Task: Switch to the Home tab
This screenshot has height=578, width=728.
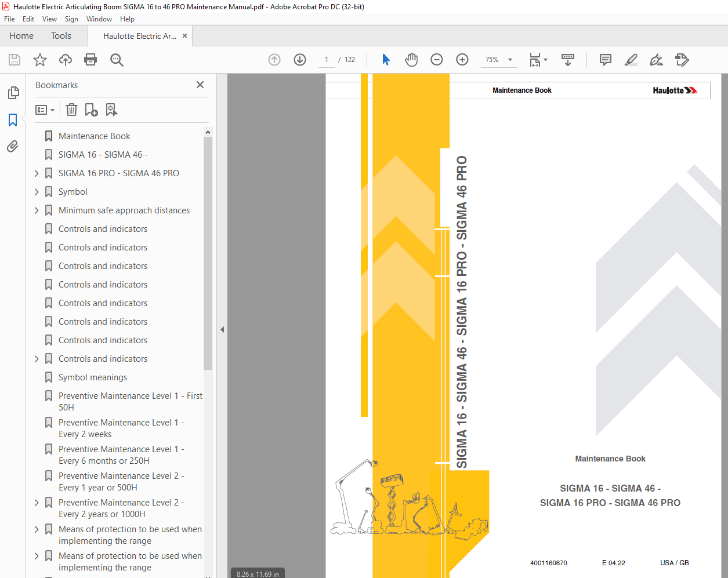Action: (x=21, y=36)
